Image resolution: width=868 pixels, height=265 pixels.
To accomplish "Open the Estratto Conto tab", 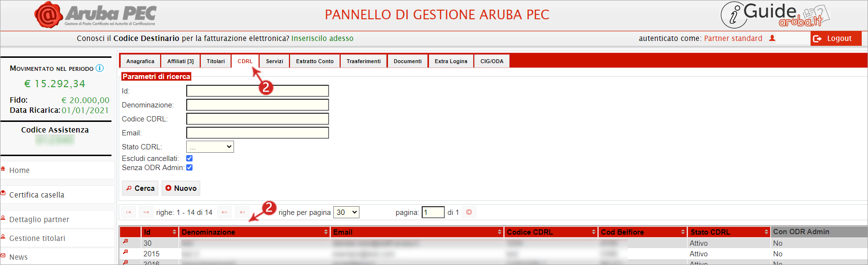I will click(315, 61).
